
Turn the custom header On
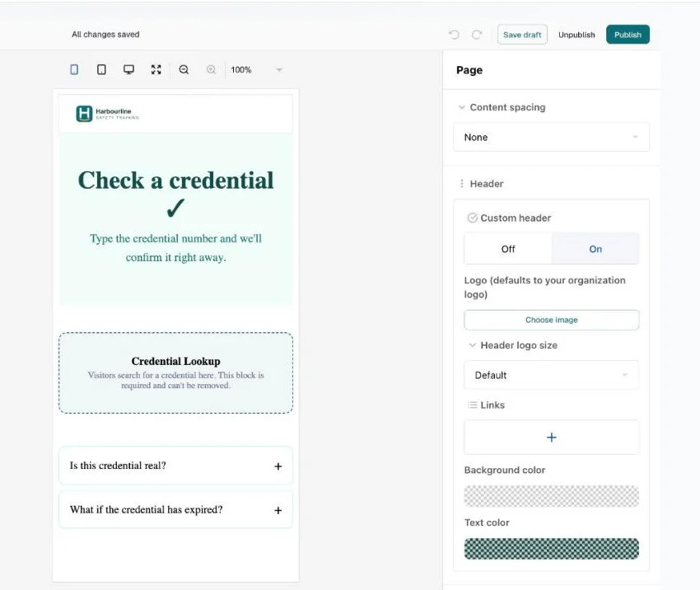[595, 249]
